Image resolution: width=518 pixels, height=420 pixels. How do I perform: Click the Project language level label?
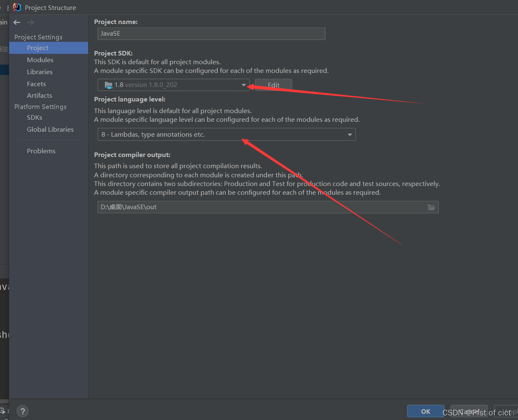[130, 99]
